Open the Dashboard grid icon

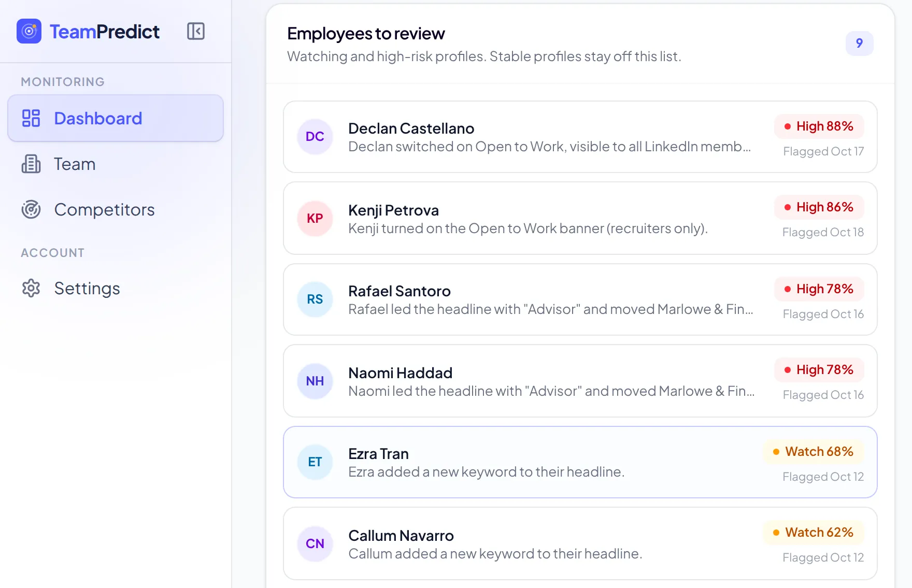[31, 118]
